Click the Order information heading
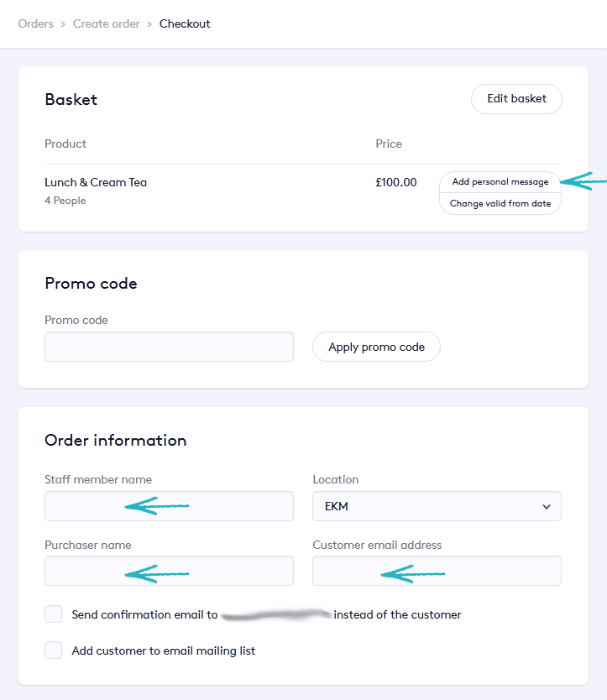This screenshot has height=700, width=607. (x=116, y=441)
